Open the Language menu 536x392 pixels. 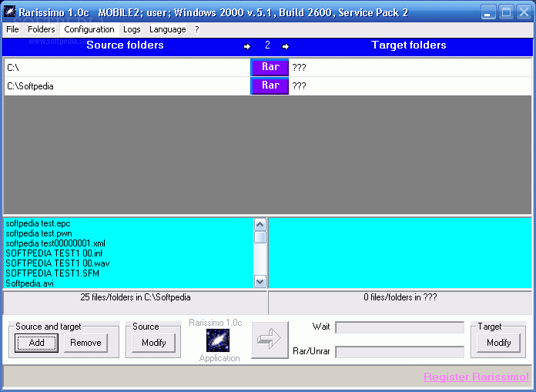(168, 29)
